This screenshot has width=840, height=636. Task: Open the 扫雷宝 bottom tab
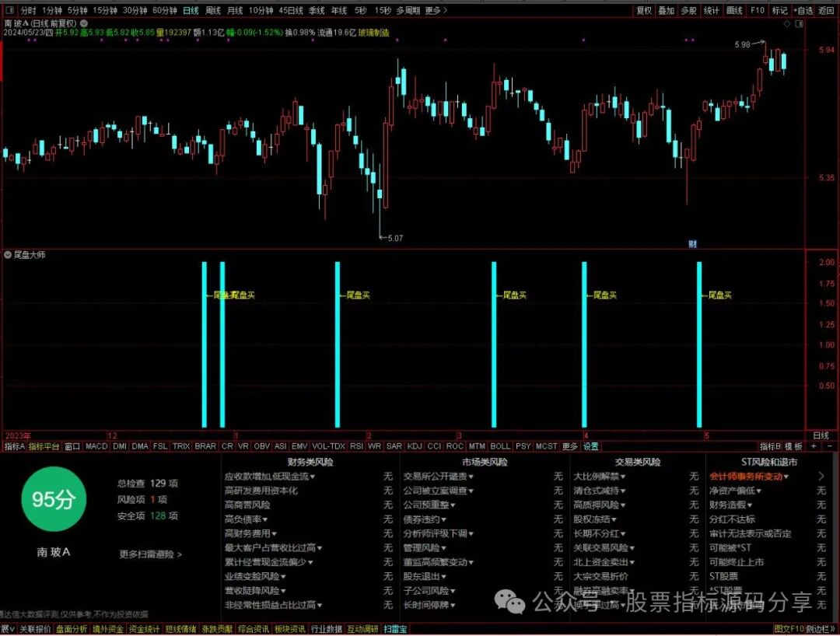395,629
